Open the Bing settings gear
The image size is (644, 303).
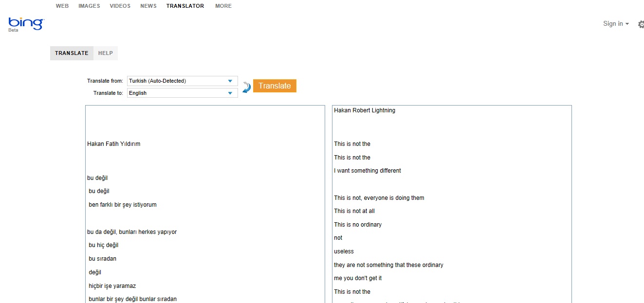point(641,24)
